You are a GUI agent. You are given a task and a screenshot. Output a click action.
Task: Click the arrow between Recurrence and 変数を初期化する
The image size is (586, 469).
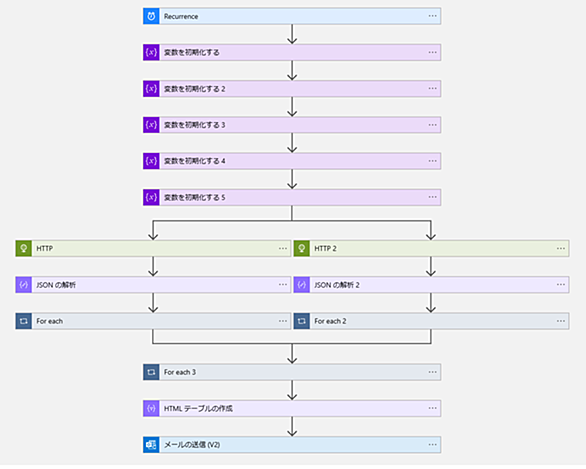292,34
